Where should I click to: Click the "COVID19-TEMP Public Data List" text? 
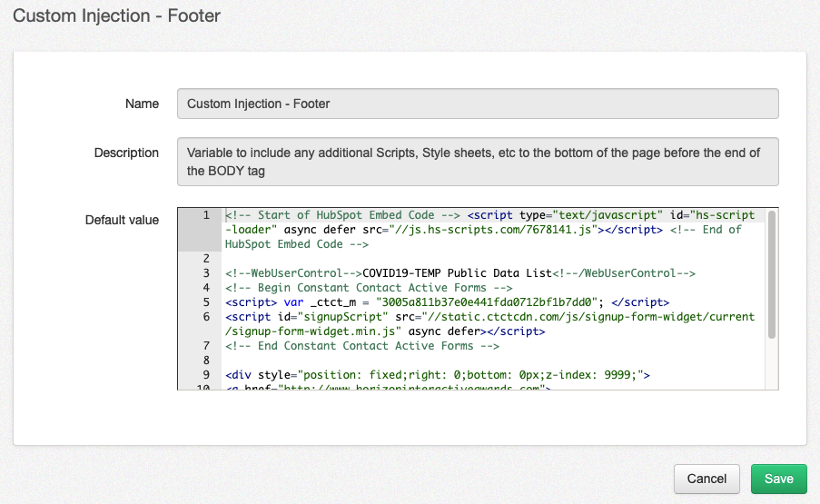coord(457,273)
